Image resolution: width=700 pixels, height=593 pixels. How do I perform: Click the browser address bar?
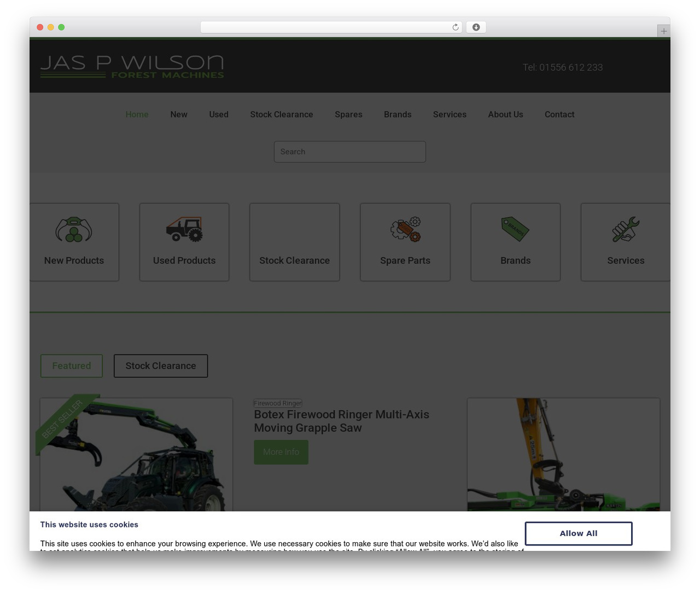click(x=331, y=27)
